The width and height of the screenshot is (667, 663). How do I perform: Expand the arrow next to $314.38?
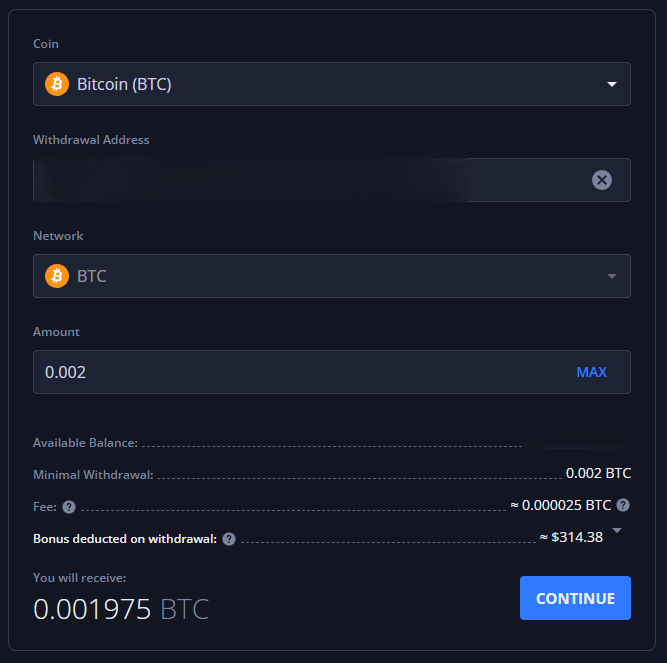tap(617, 531)
